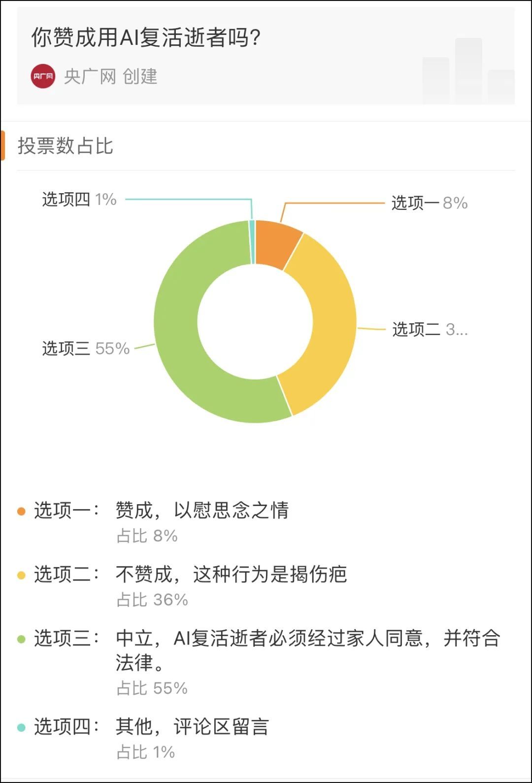Click the truncated 选项二 chart label

(430, 329)
